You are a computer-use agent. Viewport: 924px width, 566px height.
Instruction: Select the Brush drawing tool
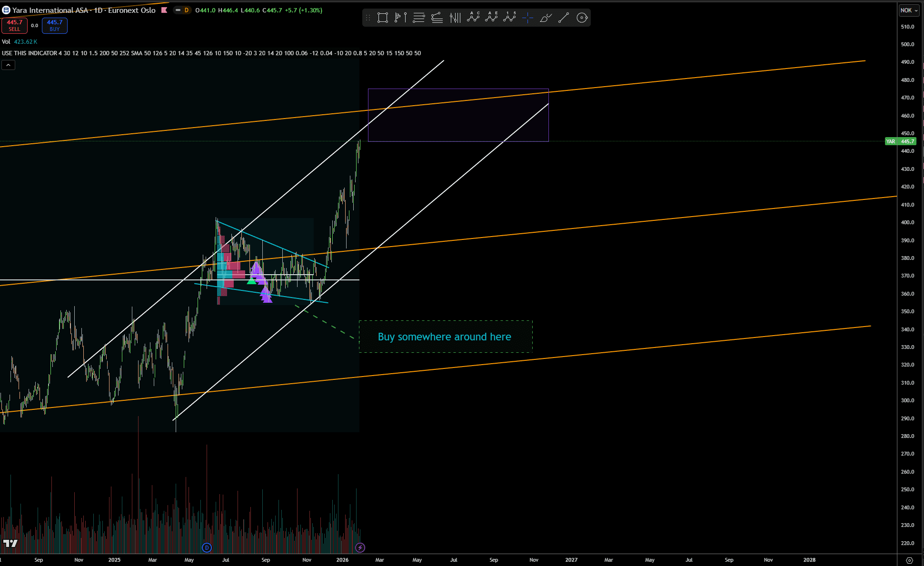point(546,18)
